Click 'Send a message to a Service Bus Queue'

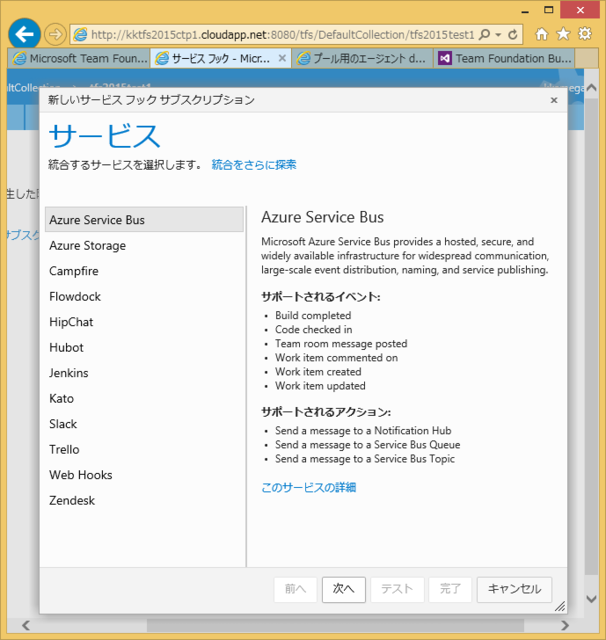click(368, 444)
